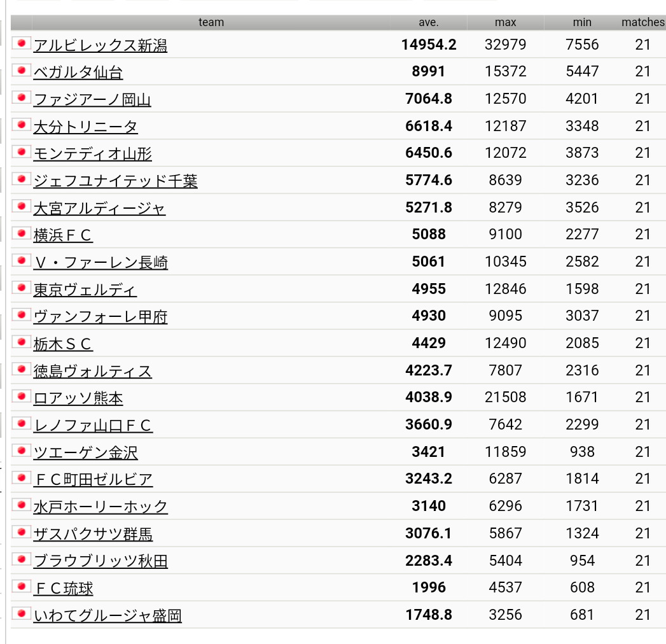Viewport: 666px width, 644px height.
Task: Click Japan flag icon beside ジェフユナイテッド千葉
Action: (21, 179)
